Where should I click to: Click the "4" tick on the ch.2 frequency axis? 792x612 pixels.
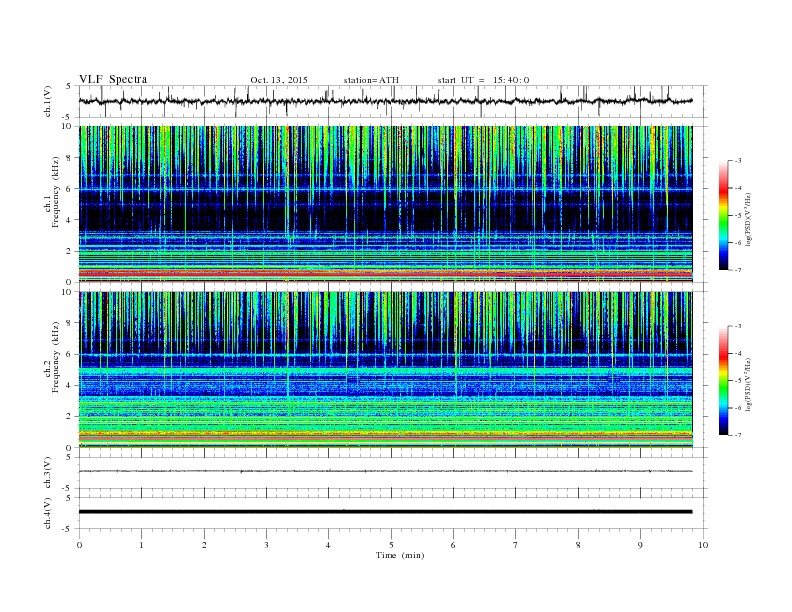pyautogui.click(x=70, y=385)
